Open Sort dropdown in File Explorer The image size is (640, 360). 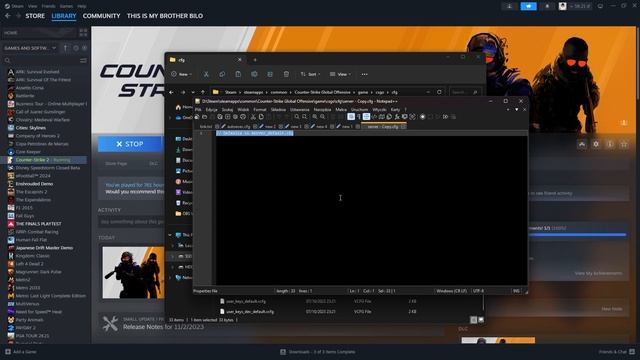pyautogui.click(x=310, y=74)
